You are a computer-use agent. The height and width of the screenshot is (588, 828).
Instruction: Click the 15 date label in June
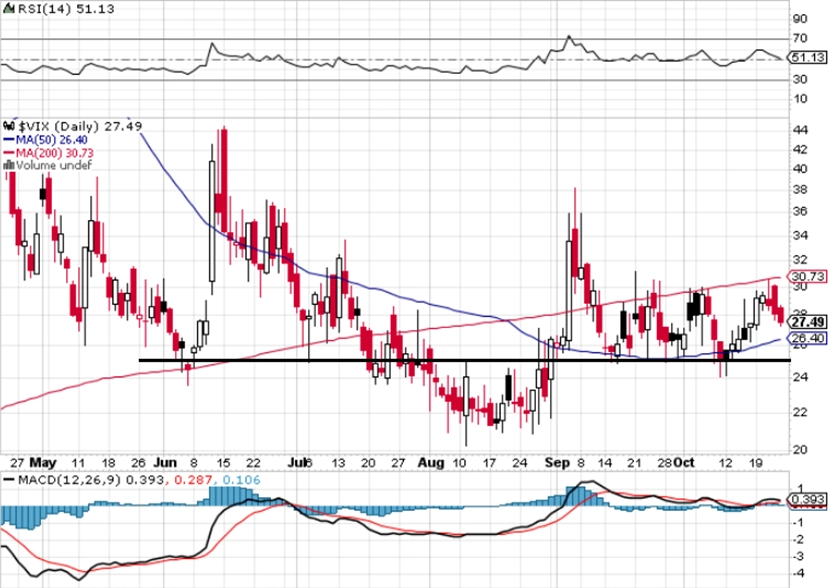[223, 463]
